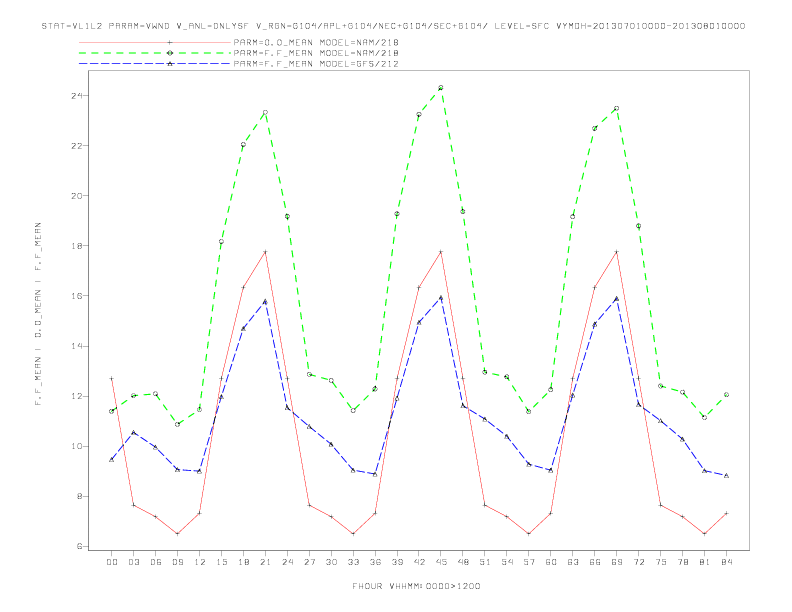This screenshot has width=792, height=612.
Task: Click the green circle marker at forecast hour 33
Action: click(353, 411)
